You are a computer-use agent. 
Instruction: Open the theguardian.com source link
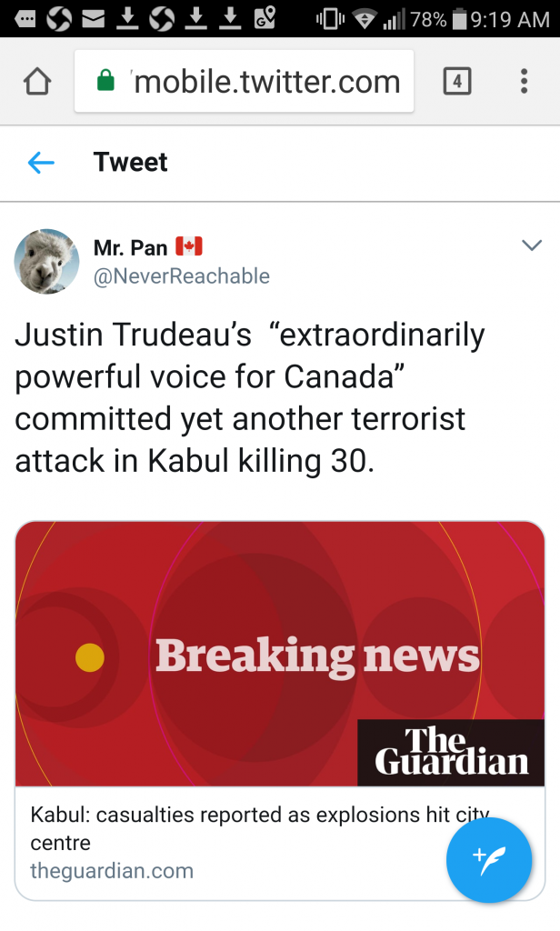112,870
